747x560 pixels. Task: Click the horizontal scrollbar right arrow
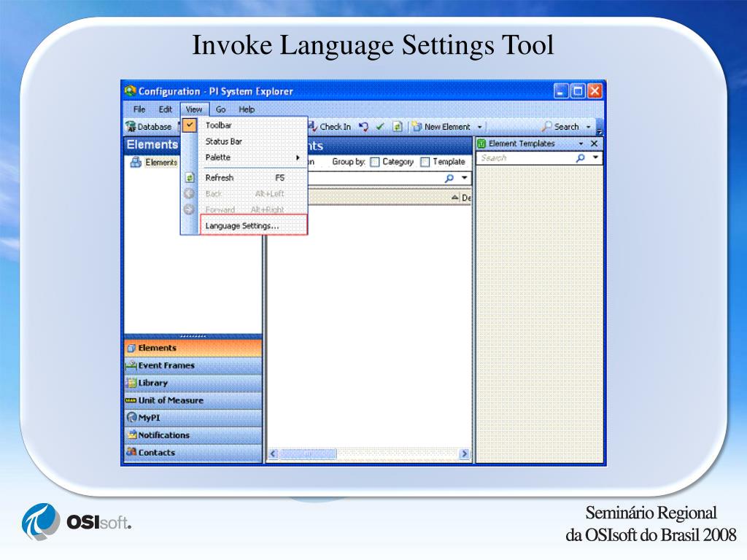[x=465, y=454]
